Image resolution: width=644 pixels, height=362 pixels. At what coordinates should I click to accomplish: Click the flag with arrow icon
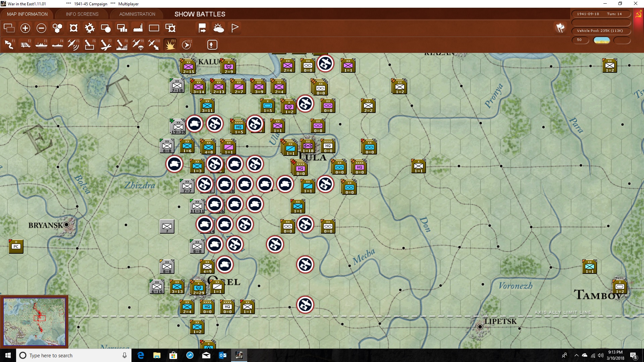tap(202, 28)
